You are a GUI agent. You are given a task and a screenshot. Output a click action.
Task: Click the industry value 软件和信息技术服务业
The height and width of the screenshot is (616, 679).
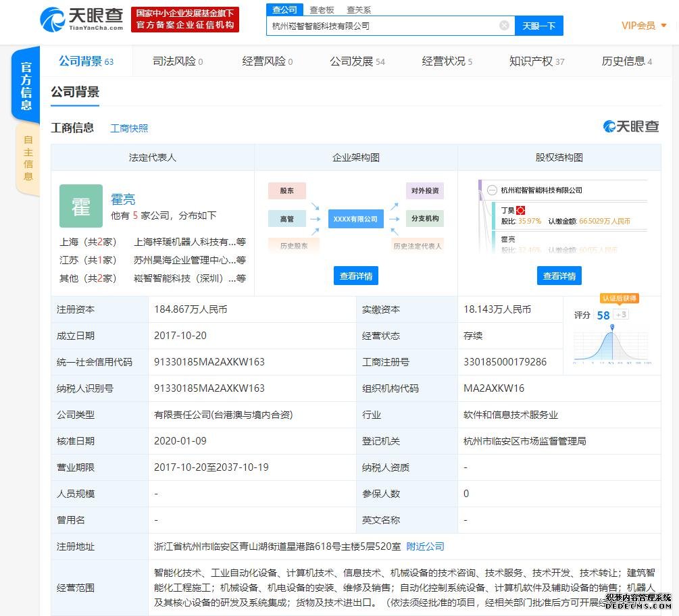pyautogui.click(x=511, y=415)
